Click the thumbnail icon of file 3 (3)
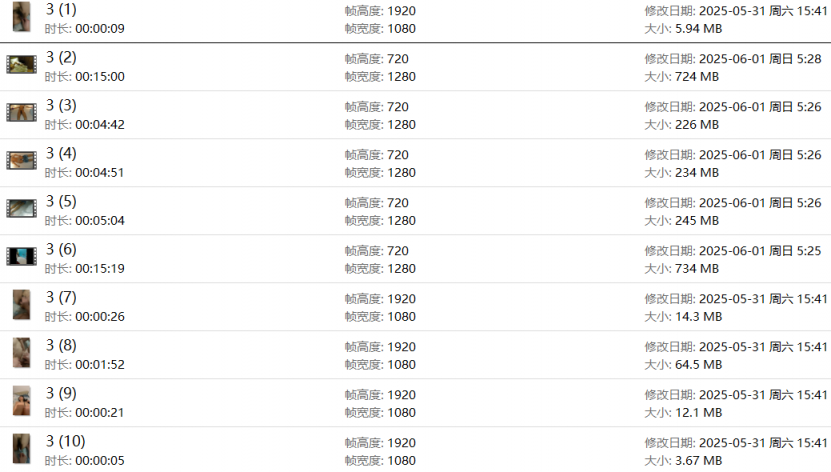This screenshot has height=472, width=831. [x=21, y=113]
